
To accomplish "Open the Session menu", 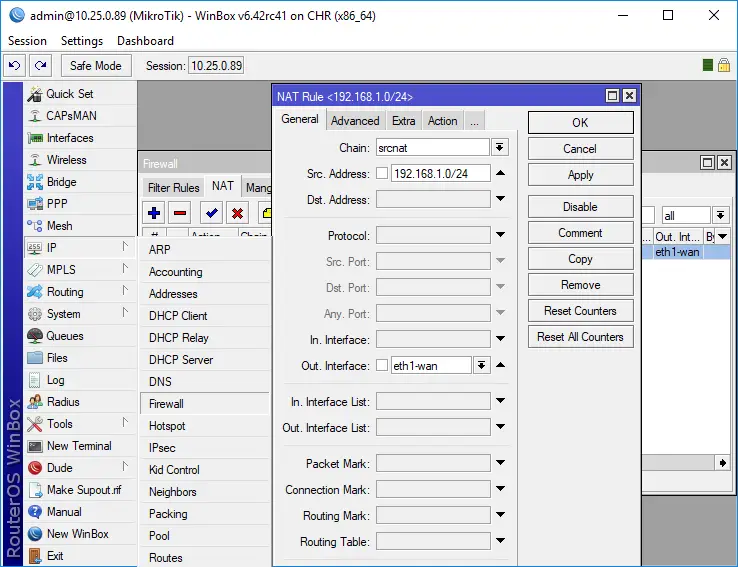I will point(27,41).
